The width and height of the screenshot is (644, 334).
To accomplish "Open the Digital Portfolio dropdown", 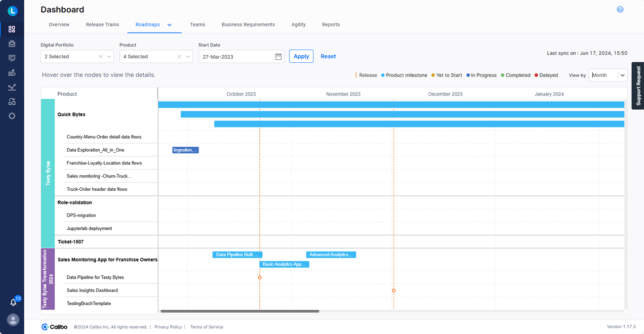I will click(110, 56).
